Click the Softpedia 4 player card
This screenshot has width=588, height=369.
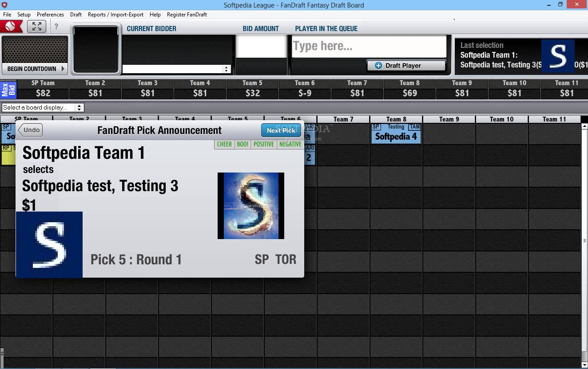(396, 133)
